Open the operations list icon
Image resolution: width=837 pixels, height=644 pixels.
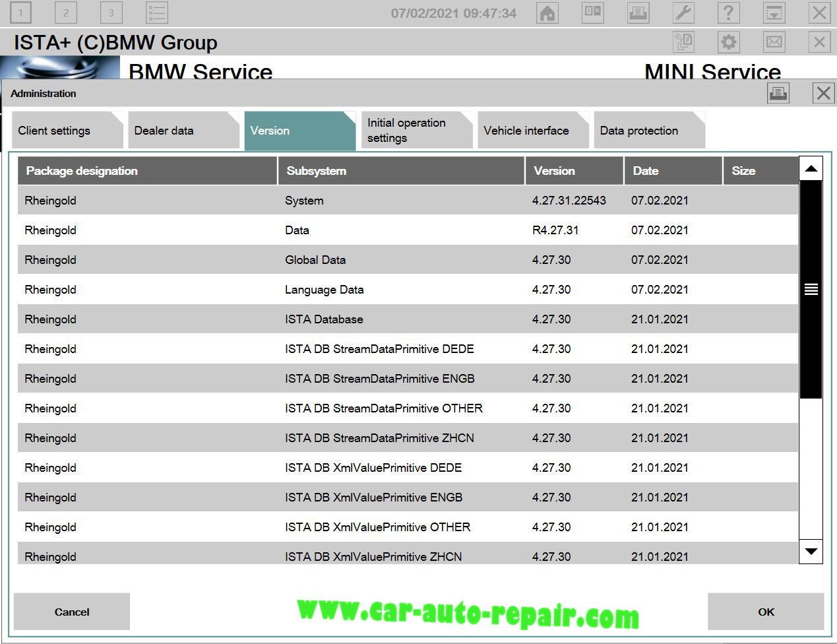[x=157, y=13]
